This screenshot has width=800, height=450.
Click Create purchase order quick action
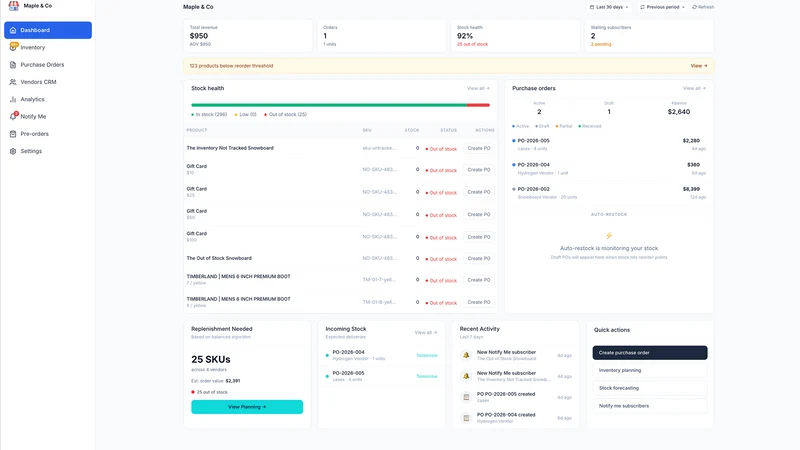650,353
